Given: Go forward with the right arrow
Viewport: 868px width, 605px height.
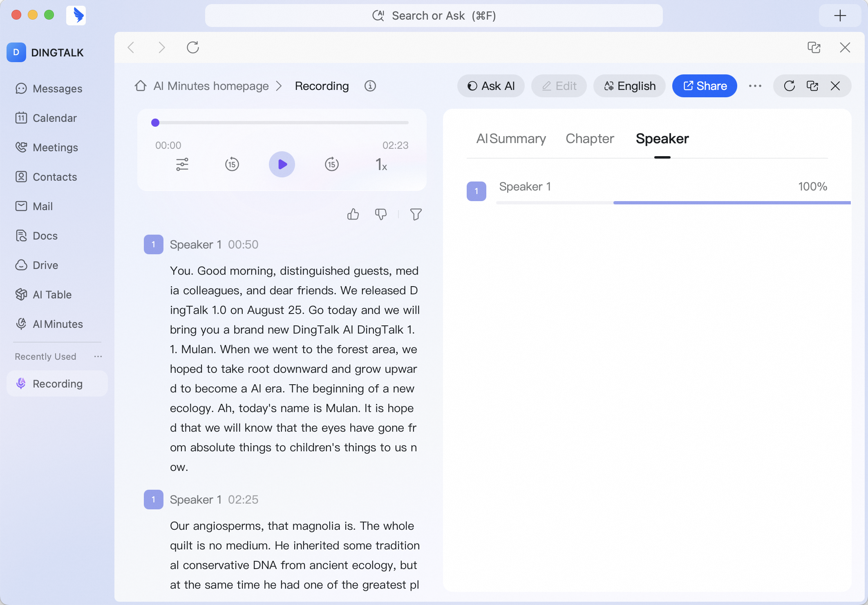Looking at the screenshot, I should tap(162, 47).
